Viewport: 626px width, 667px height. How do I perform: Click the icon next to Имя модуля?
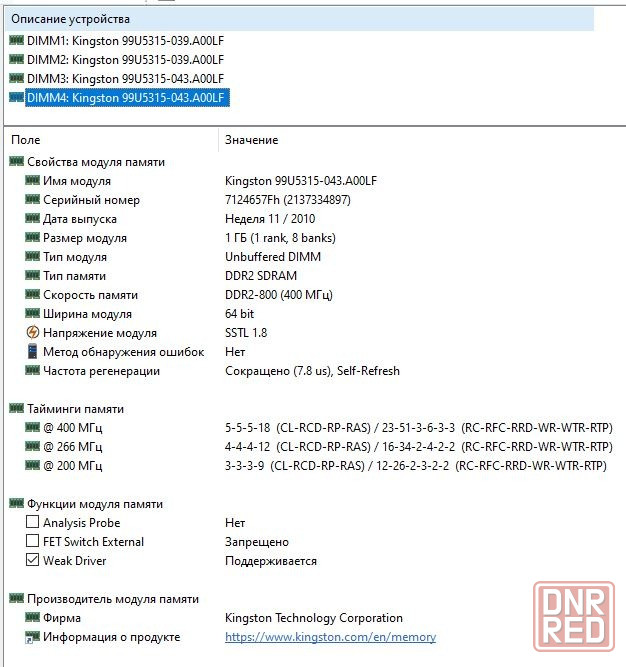[x=32, y=180]
